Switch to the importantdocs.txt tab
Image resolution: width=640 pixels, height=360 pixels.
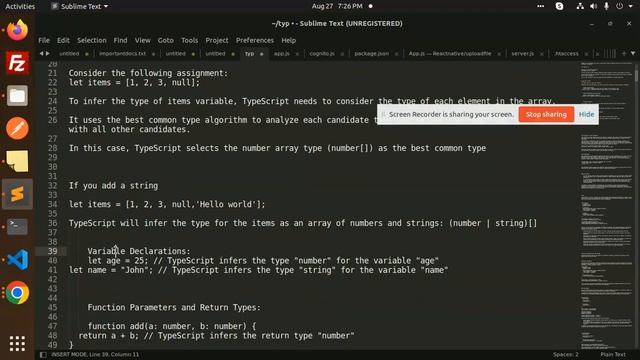pos(122,54)
